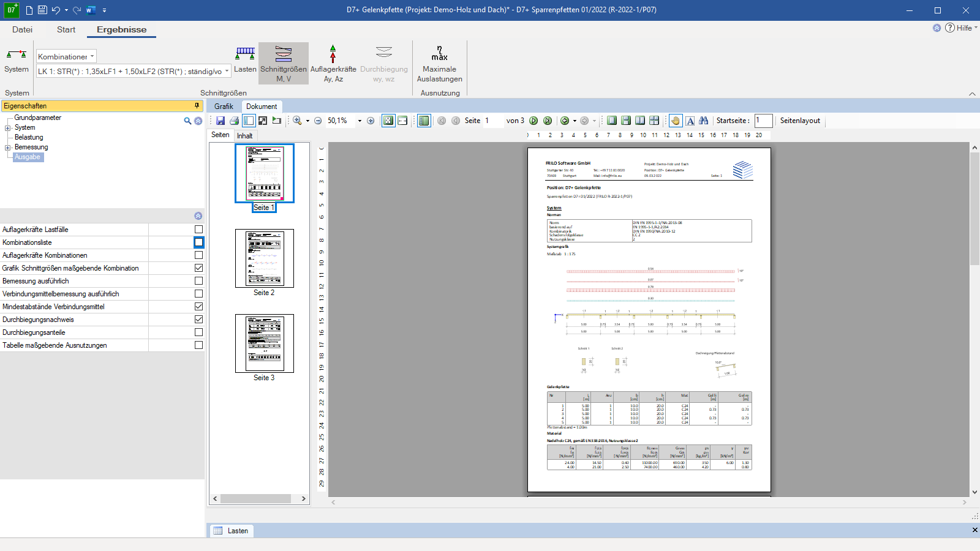Screen dimensions: 980x551
Task: Collapse the output options panel chevron
Action: click(198, 216)
